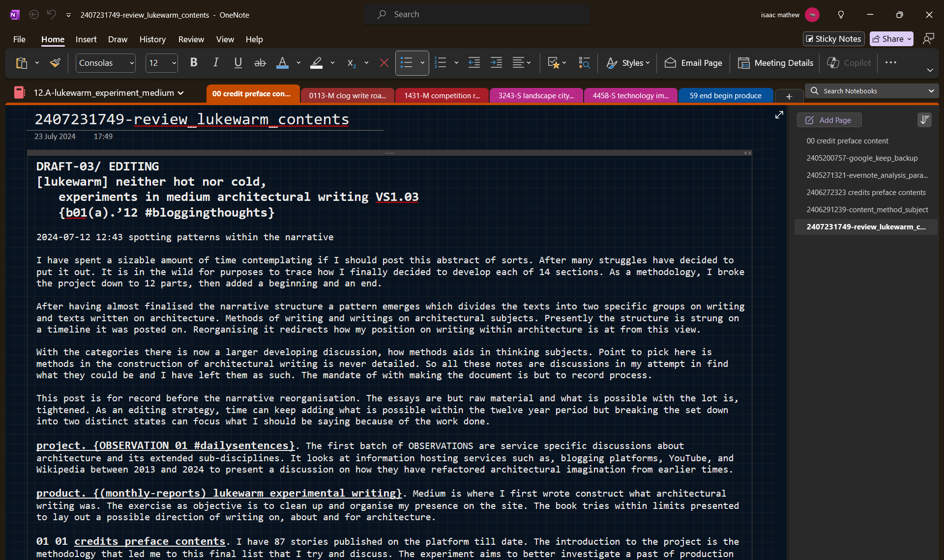Toggle Italic formatting
The image size is (944, 560).
pos(216,63)
